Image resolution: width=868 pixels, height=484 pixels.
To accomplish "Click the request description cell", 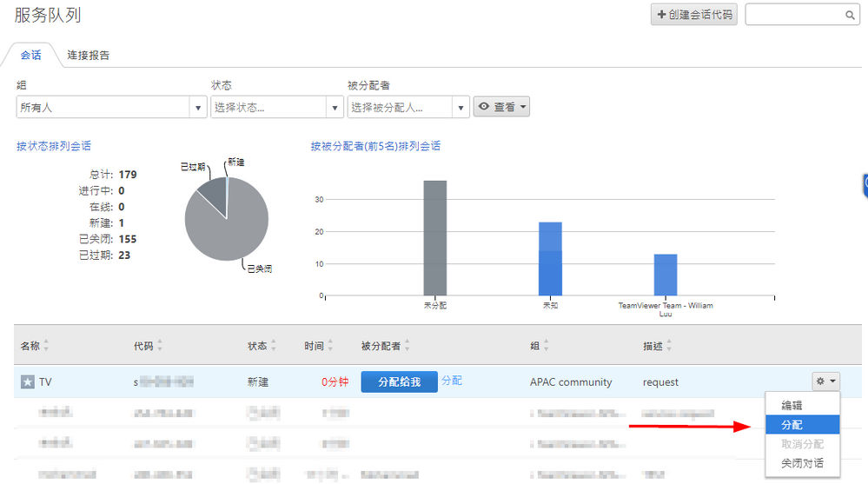I will pyautogui.click(x=660, y=382).
